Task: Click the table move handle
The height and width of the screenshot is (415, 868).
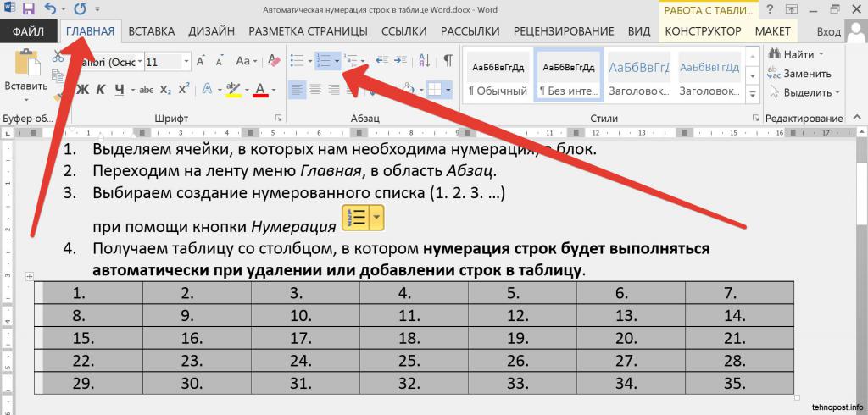Action: tap(30, 277)
